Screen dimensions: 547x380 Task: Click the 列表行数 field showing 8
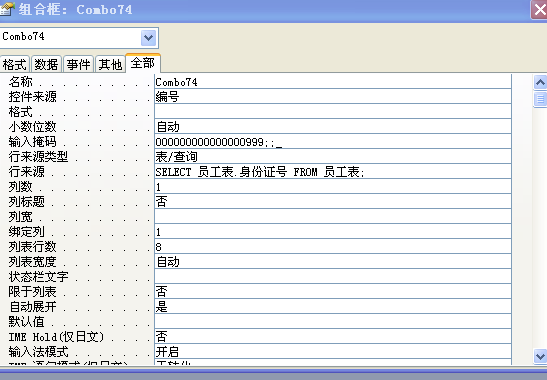333,247
